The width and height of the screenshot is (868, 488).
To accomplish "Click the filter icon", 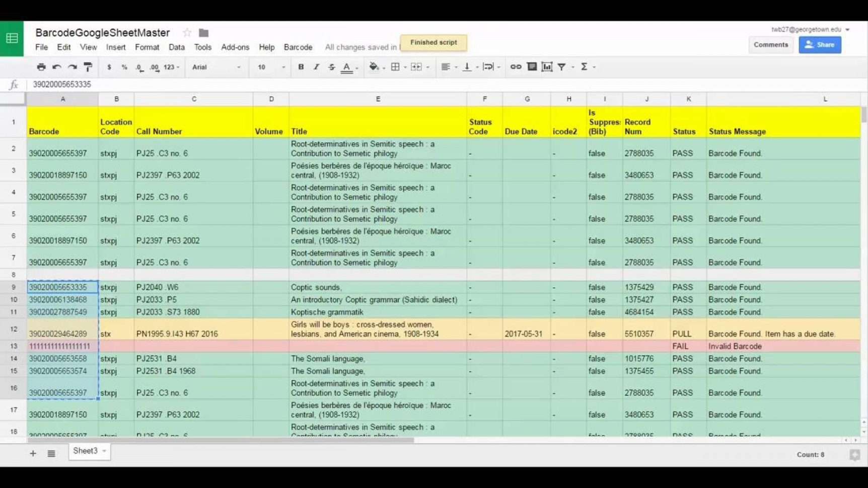I will (x=562, y=67).
